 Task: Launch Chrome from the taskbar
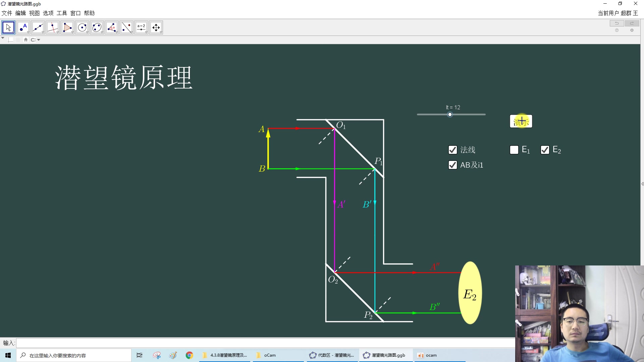click(x=190, y=355)
